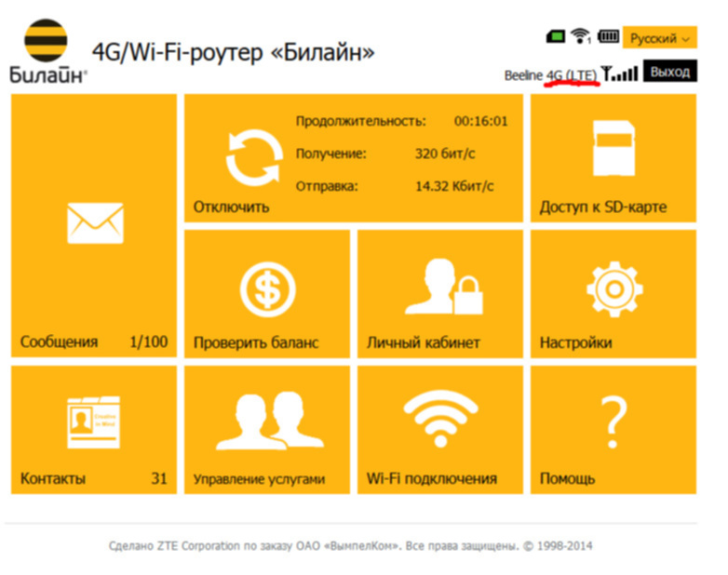The image size is (728, 575).
Task: Open Управление услугами label
Action: click(x=259, y=479)
